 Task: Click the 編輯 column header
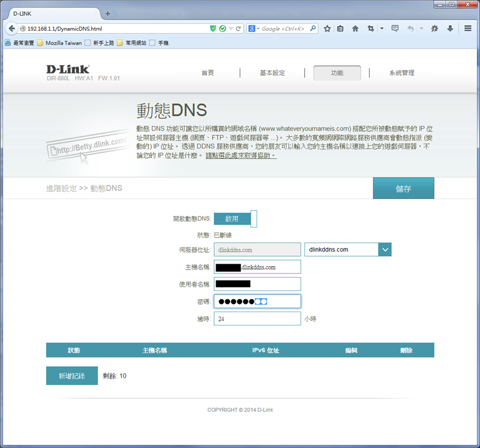351,350
